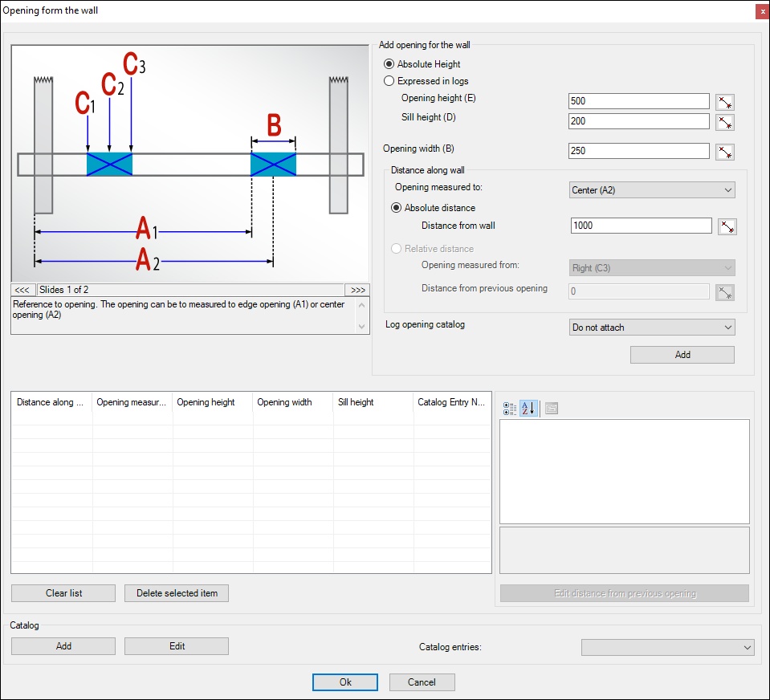This screenshot has height=700, width=770.
Task: Click Sill height (D) field with 200
Action: pyautogui.click(x=639, y=121)
